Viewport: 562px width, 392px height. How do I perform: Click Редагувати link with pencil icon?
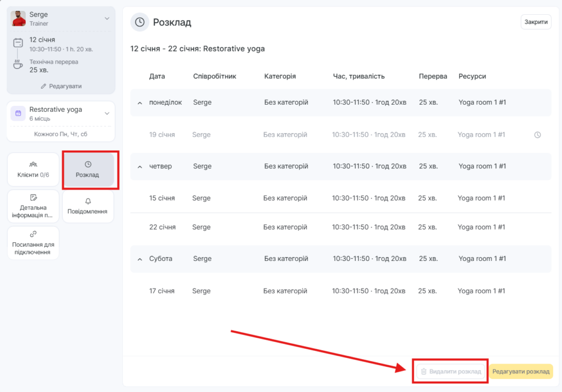pos(61,86)
